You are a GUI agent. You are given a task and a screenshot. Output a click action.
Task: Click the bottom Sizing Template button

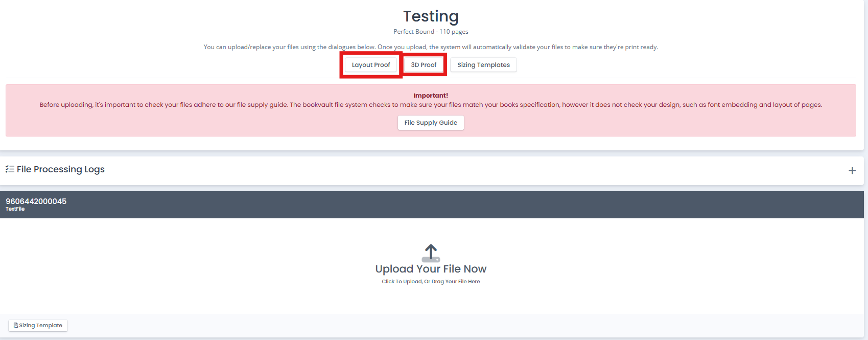tap(38, 325)
